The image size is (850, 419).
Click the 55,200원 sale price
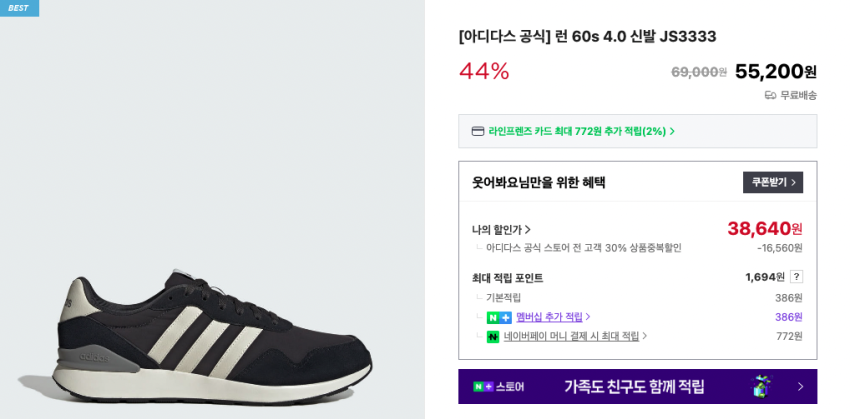[775, 71]
